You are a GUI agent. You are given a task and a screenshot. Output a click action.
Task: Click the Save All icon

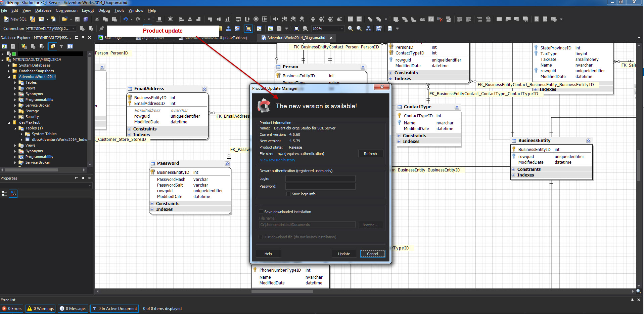click(x=86, y=19)
